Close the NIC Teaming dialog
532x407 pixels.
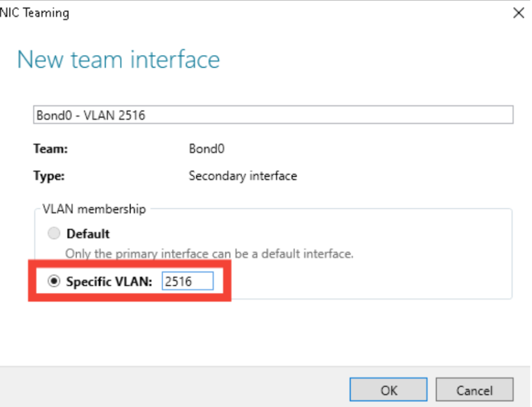518,13
